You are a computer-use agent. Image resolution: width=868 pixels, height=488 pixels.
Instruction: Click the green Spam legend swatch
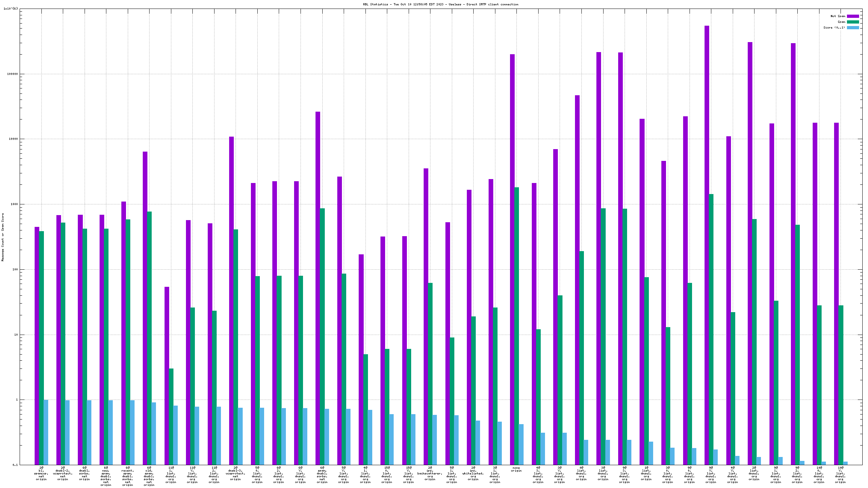(x=853, y=22)
